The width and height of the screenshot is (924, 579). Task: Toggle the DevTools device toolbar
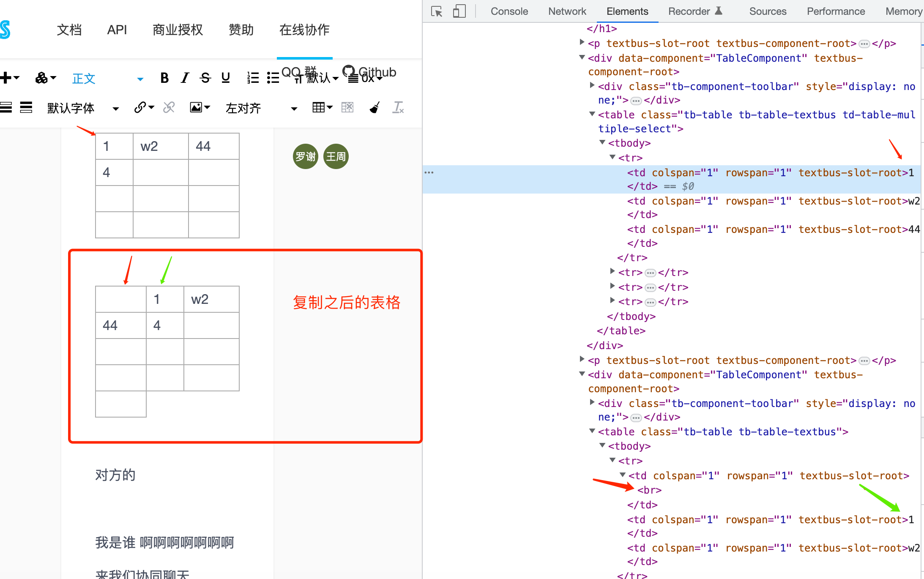click(459, 11)
